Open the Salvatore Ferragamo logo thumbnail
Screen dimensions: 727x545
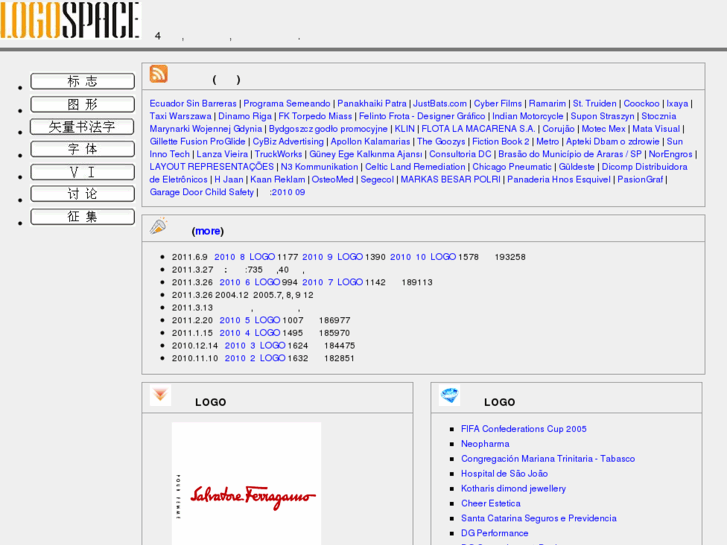tap(246, 483)
